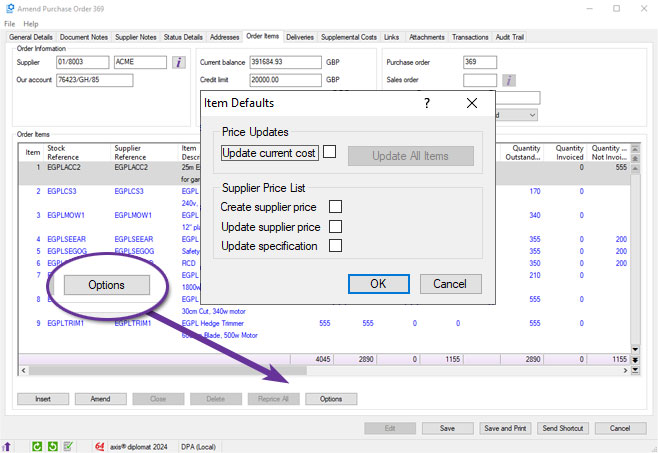Open the Deliveries tab
Image resolution: width=658 pixels, height=453 pixels.
tap(300, 37)
